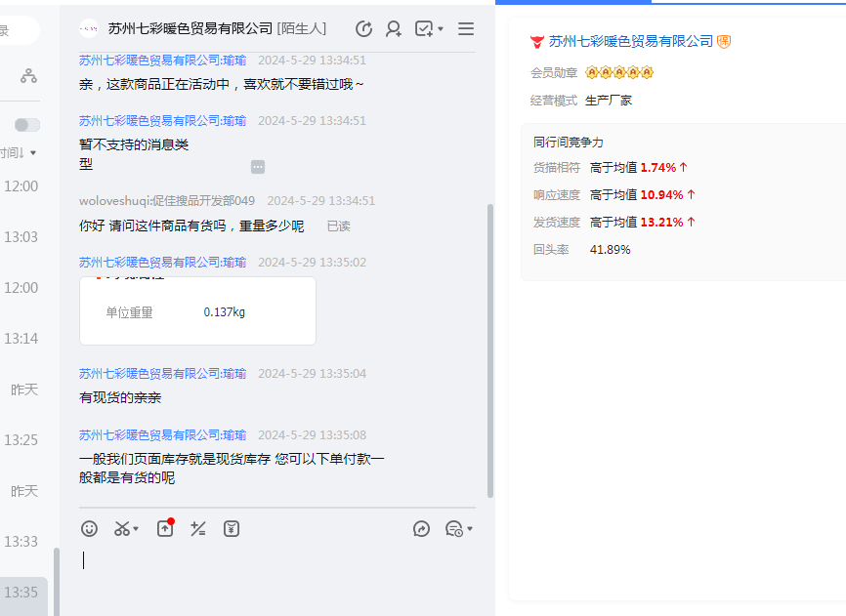Screen dimensions: 846x616
Task: Open the emoji picker
Action: (89, 529)
